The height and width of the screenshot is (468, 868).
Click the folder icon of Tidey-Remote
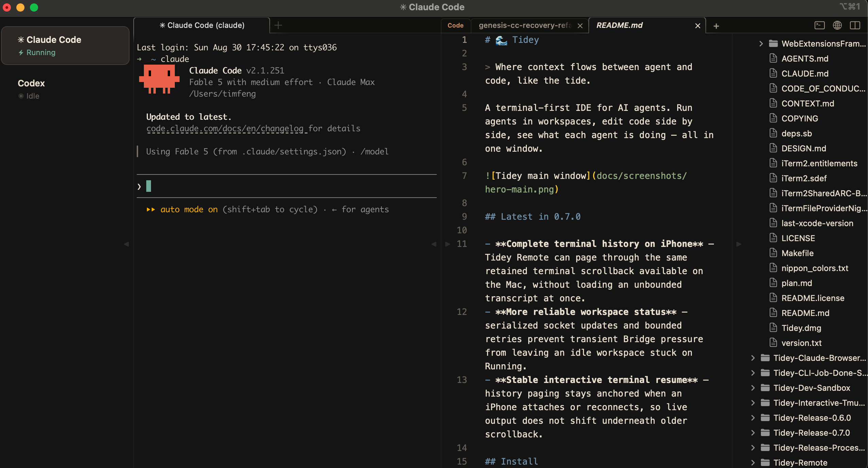[765, 463]
